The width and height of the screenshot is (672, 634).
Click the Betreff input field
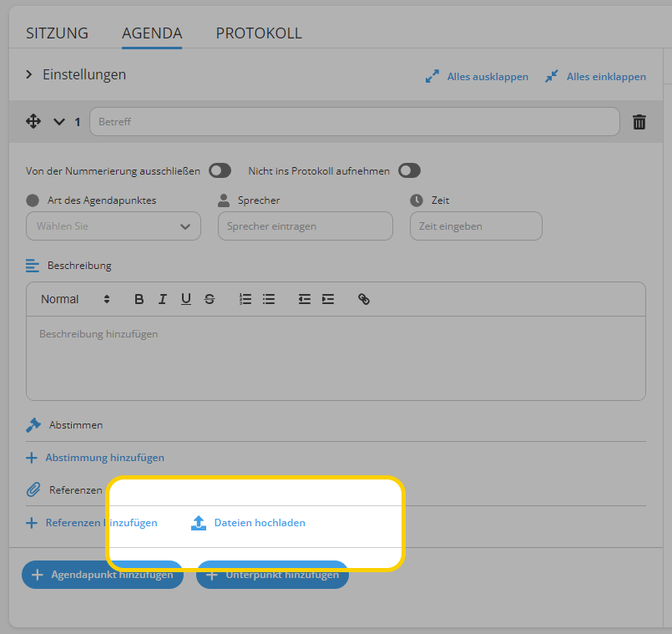click(x=355, y=122)
